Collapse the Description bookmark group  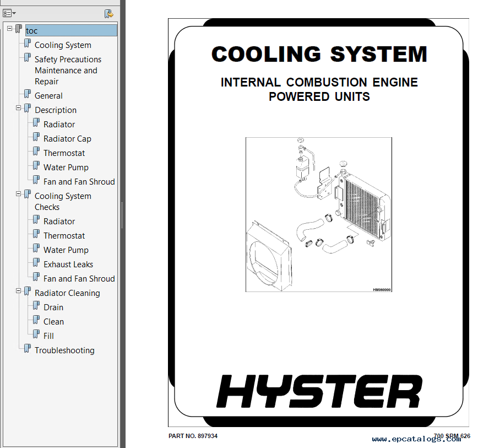[x=18, y=108]
